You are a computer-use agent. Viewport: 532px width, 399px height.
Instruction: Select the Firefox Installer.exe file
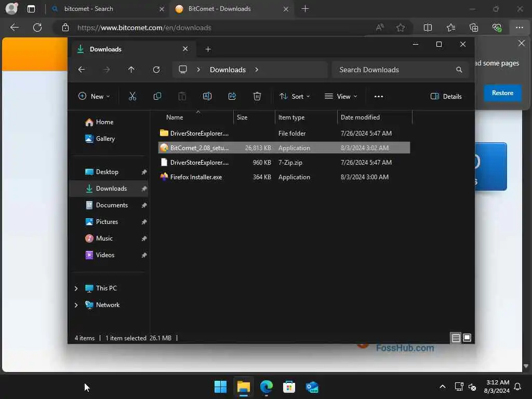click(x=284, y=177)
